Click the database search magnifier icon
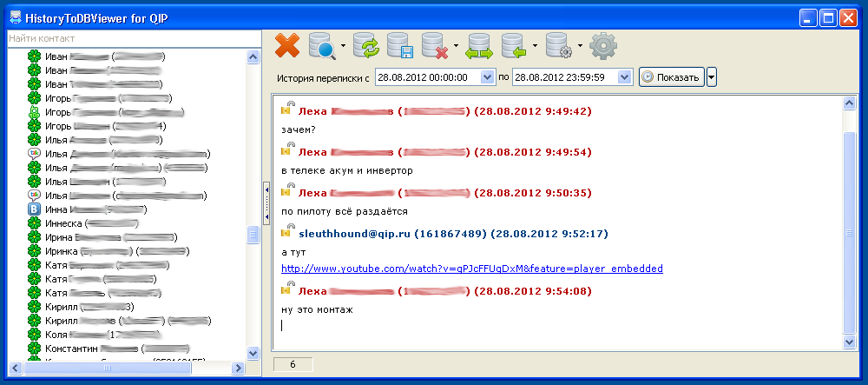This screenshot has height=385, width=868. [x=321, y=45]
